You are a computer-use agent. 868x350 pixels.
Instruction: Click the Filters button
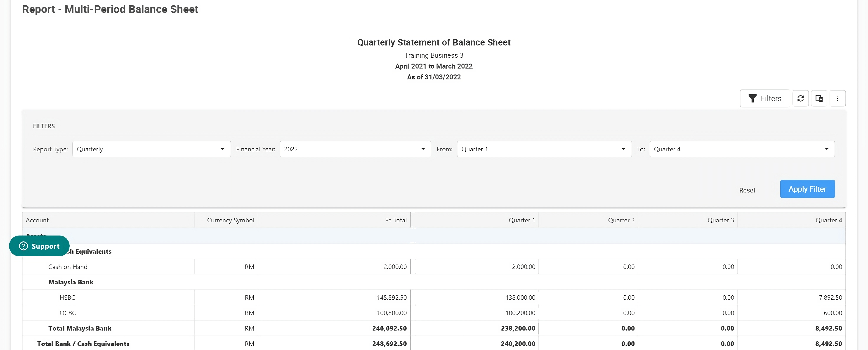coord(764,98)
